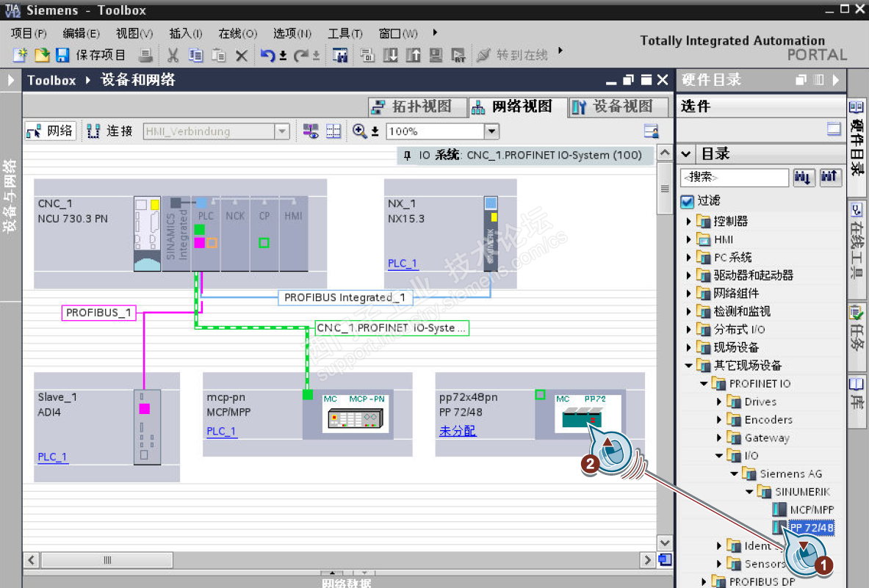Click the Undo arrow icon
The image size is (869, 588).
point(267,55)
